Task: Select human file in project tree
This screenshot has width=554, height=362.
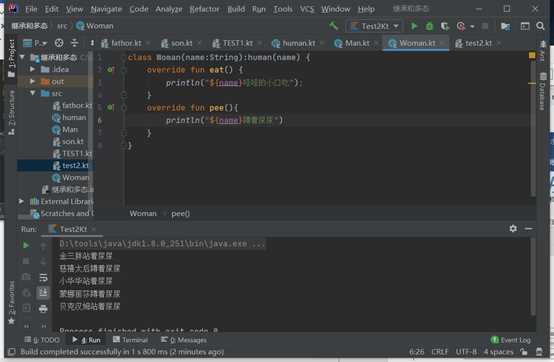Action: point(69,117)
